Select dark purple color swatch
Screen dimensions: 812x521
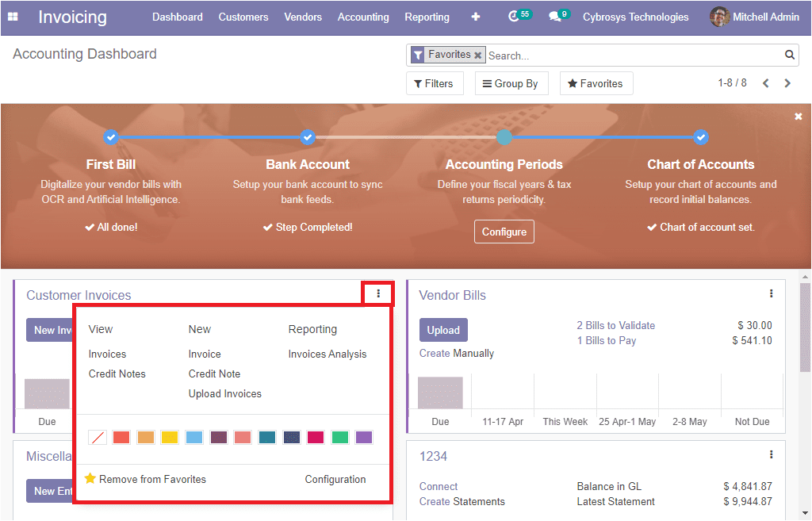tap(219, 437)
